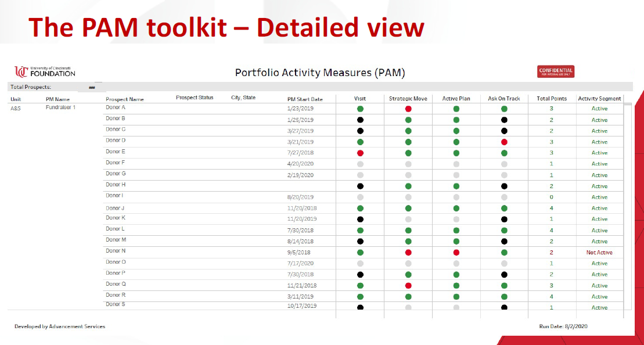Click the Total Prospects label

tap(30, 87)
